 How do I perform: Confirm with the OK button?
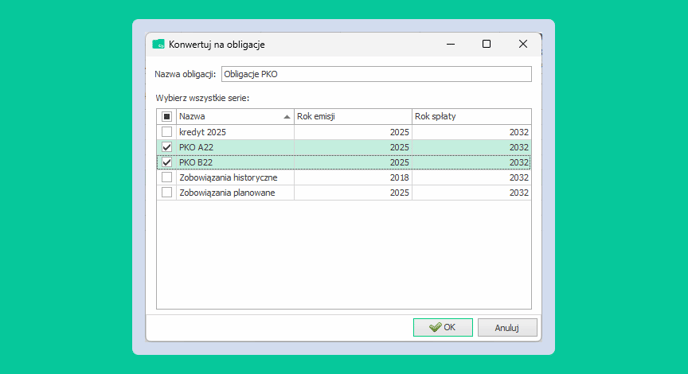443,327
